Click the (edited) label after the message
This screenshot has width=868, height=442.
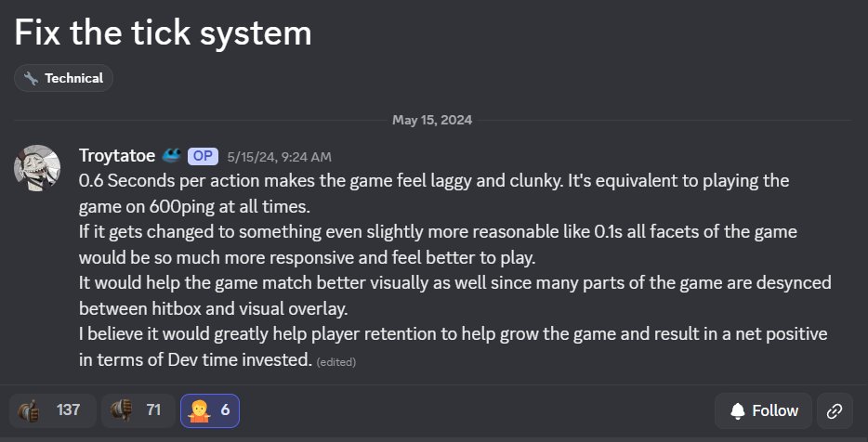[335, 361]
